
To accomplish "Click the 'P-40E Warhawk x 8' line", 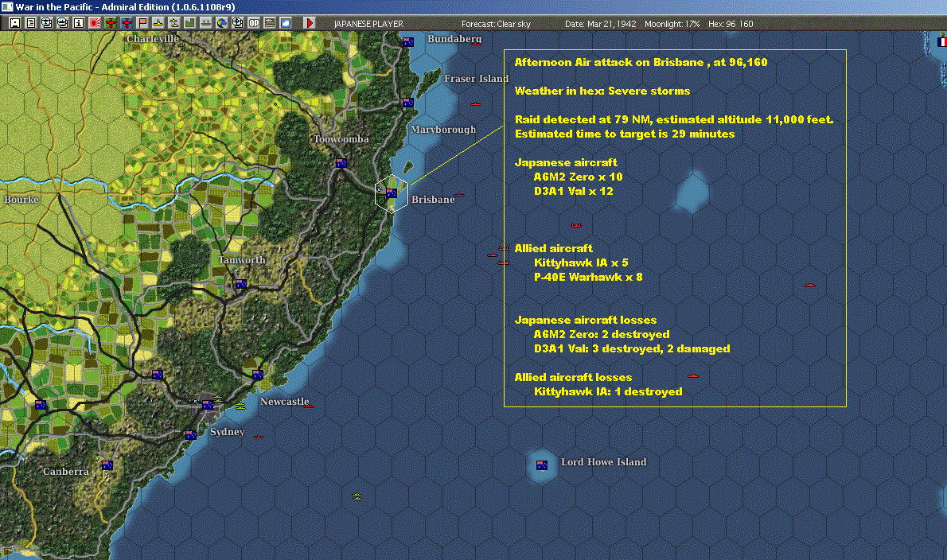I will pos(588,277).
